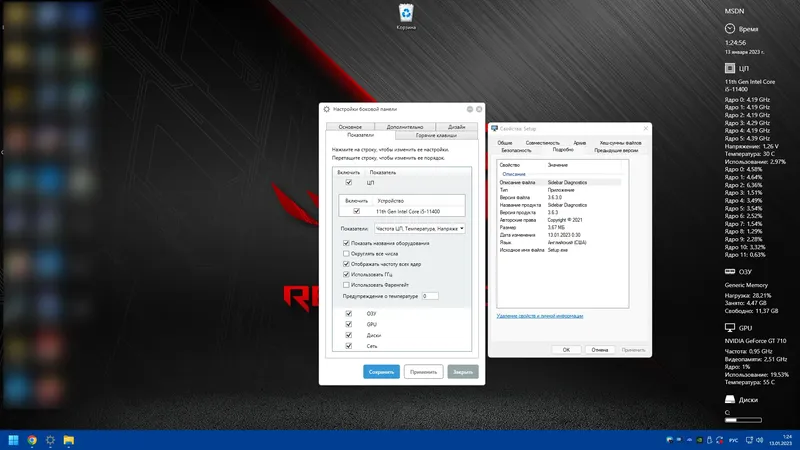The height and width of the screenshot is (450, 800).
Task: Switch input language via РУС indicator
Action: tap(734, 440)
